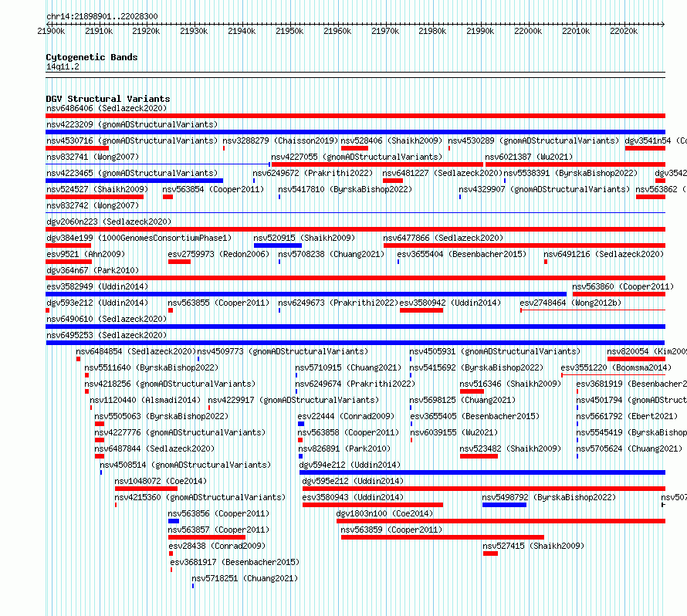Click the blue bar under nsv4223465

tap(134, 181)
